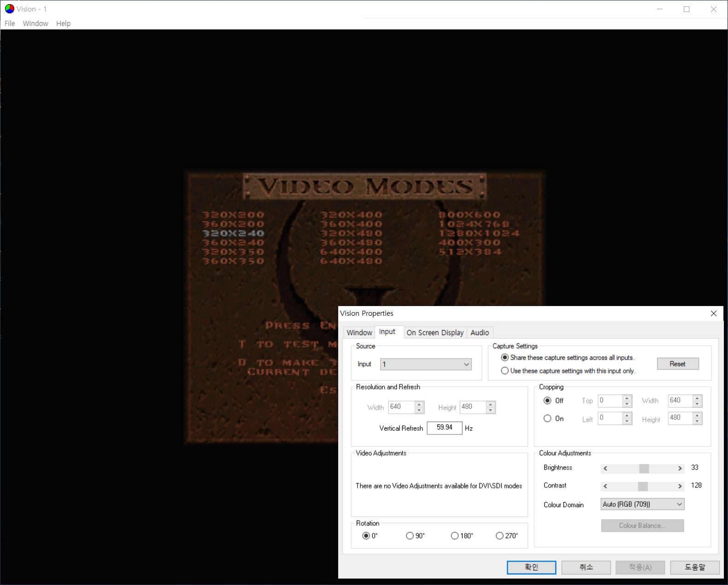Decrease resolution Height with down arrow
This screenshot has height=585, width=728.
coord(491,410)
